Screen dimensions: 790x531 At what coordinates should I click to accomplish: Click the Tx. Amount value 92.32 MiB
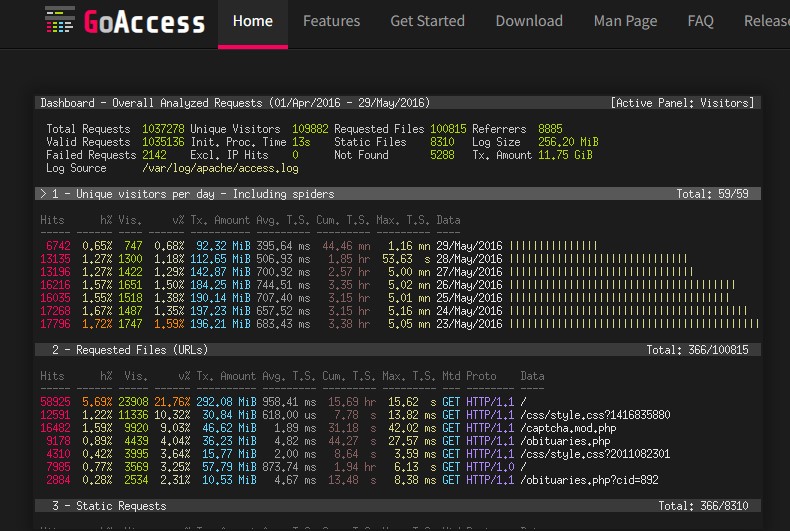[x=223, y=246]
